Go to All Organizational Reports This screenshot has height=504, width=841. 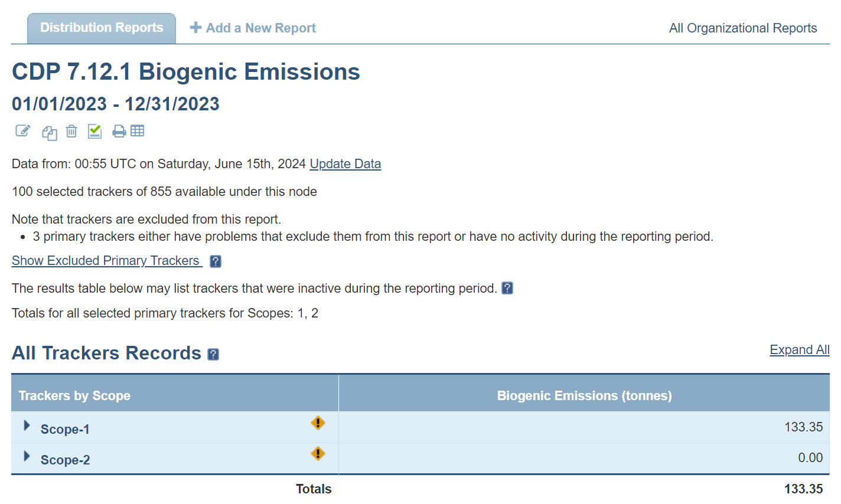[x=743, y=28]
